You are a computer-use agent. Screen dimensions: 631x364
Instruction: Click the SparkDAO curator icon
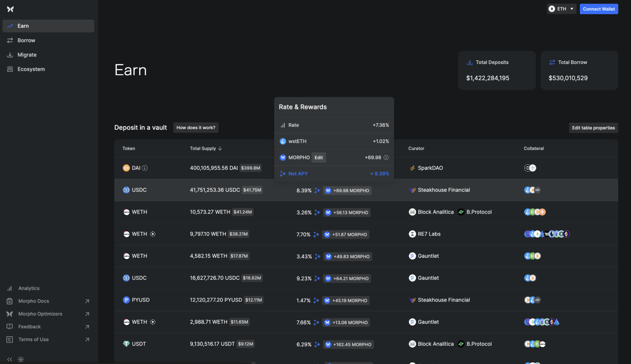412,168
